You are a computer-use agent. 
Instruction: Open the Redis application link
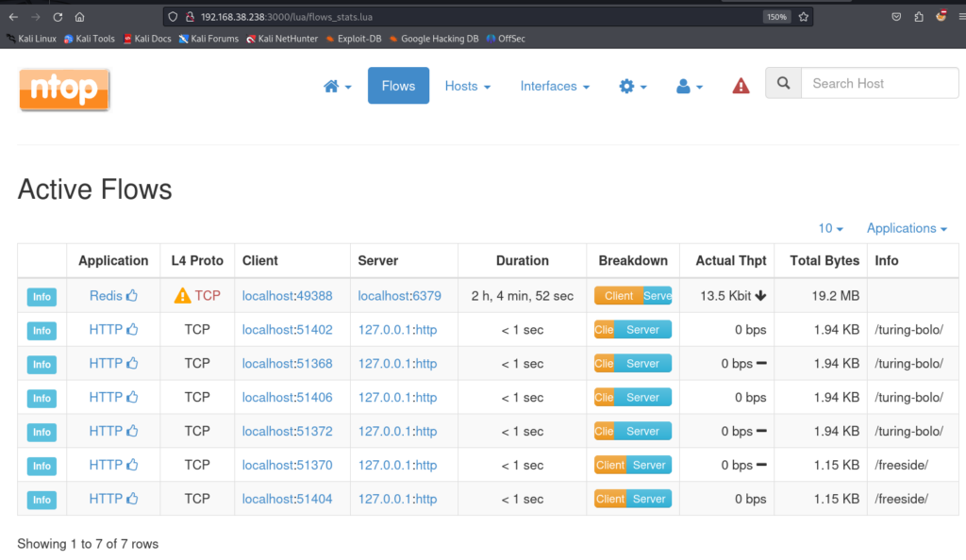click(106, 296)
